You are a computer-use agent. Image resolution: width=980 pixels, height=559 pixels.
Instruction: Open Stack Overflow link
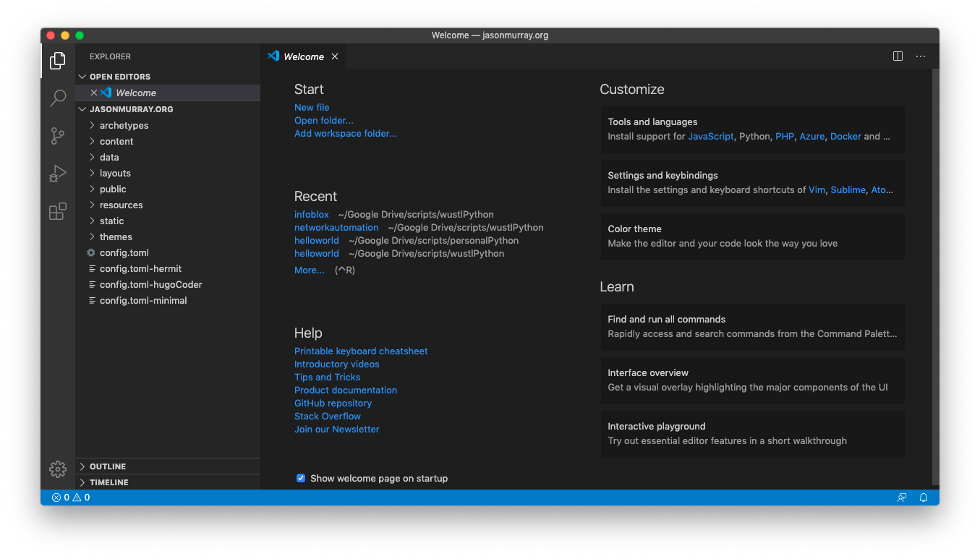pyautogui.click(x=328, y=416)
